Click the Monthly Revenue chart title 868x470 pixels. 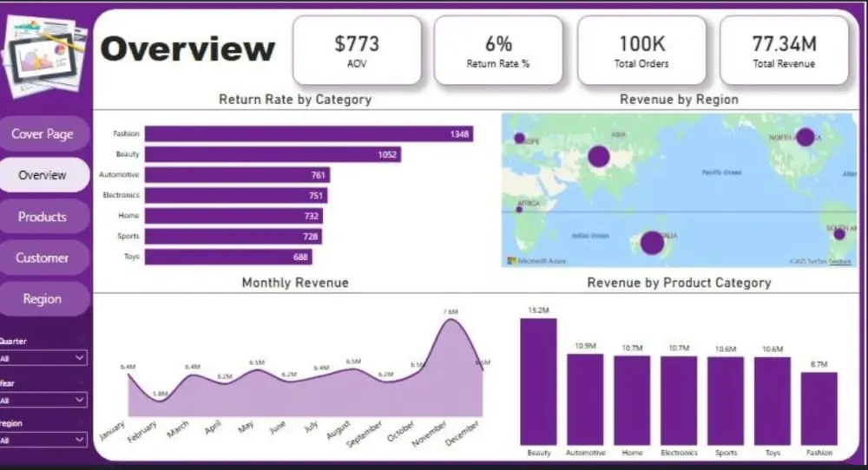(x=295, y=283)
